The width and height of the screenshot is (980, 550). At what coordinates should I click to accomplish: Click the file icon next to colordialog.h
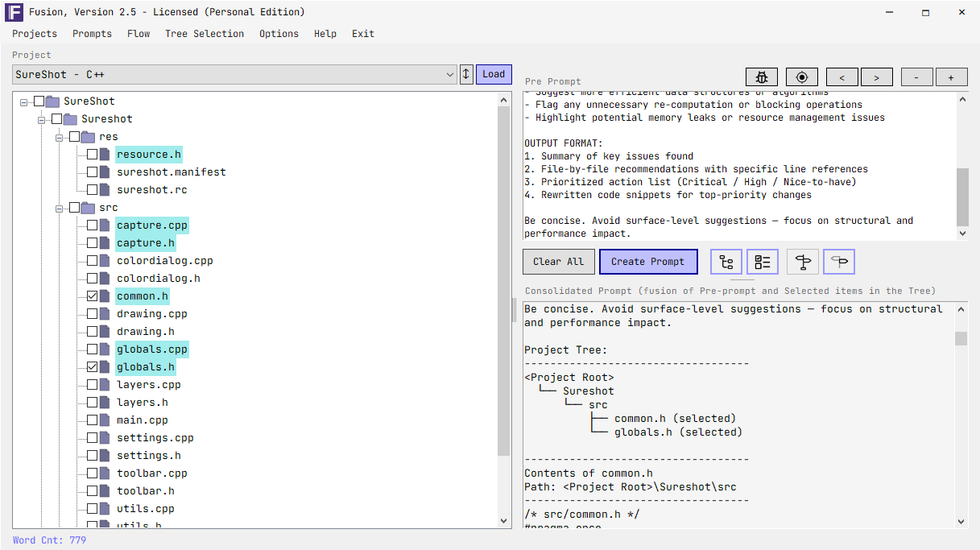pyautogui.click(x=105, y=279)
